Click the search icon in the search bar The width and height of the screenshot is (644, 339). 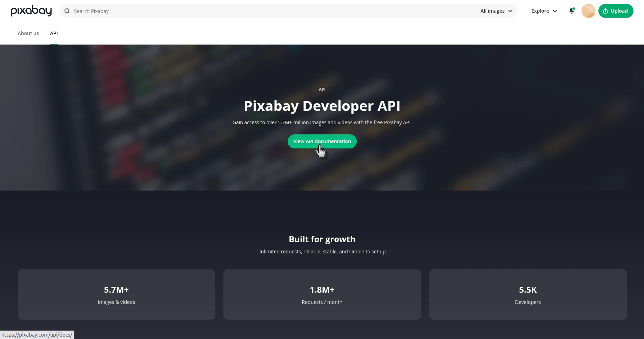(x=67, y=11)
